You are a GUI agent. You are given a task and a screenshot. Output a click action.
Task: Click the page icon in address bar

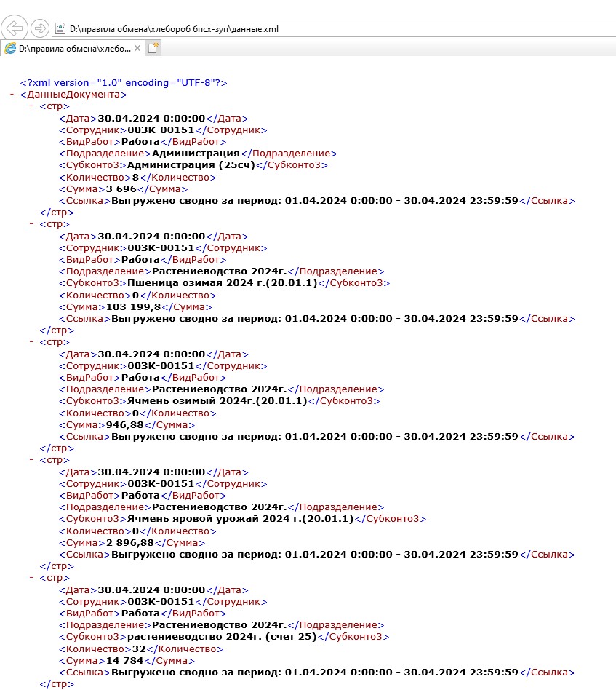point(60,29)
